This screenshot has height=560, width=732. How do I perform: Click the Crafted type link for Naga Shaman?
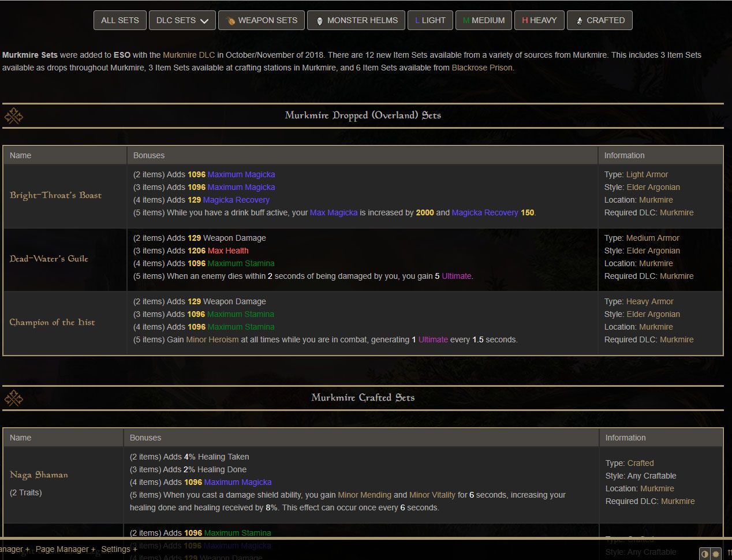641,463
